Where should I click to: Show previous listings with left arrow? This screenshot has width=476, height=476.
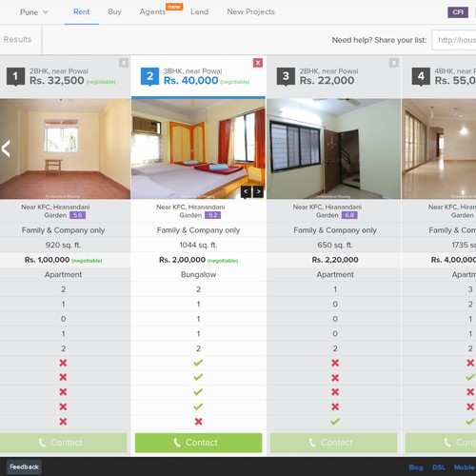point(6,149)
